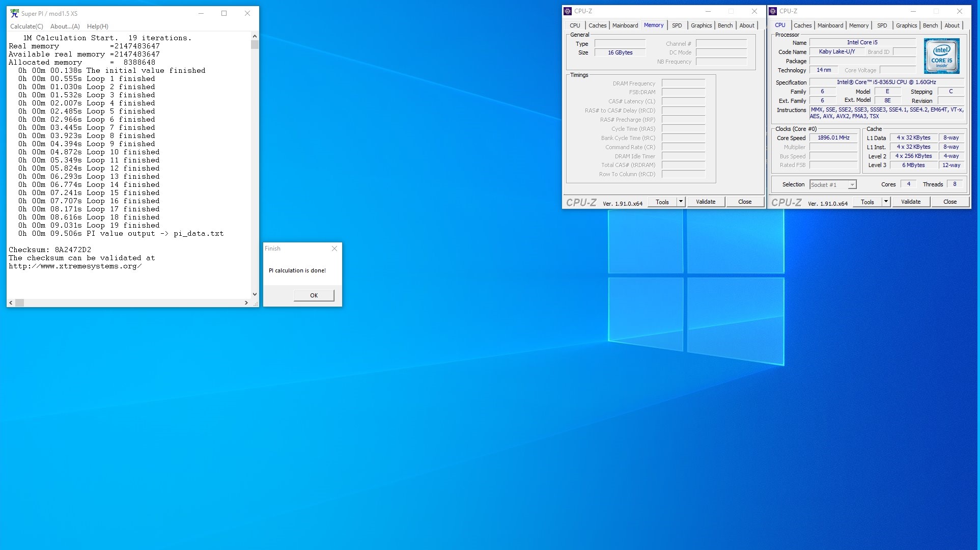Open Caches tab in right CPU-Z window
This screenshot has height=550, width=980.
802,25
